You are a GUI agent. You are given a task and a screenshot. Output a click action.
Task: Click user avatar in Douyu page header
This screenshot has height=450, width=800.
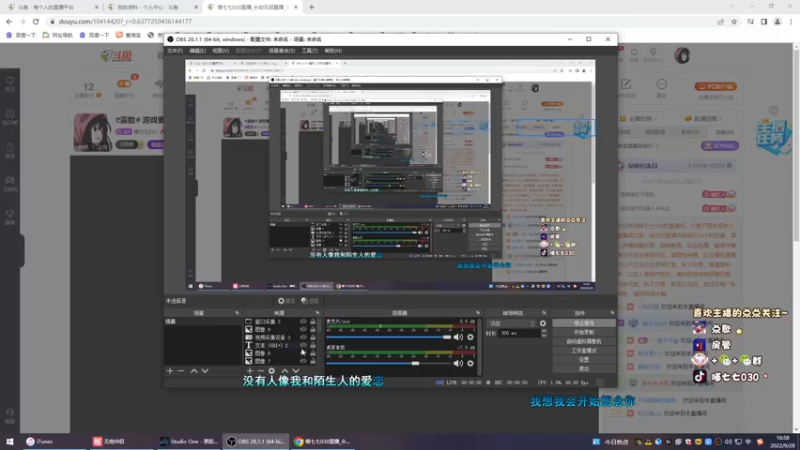pyautogui.click(x=682, y=56)
